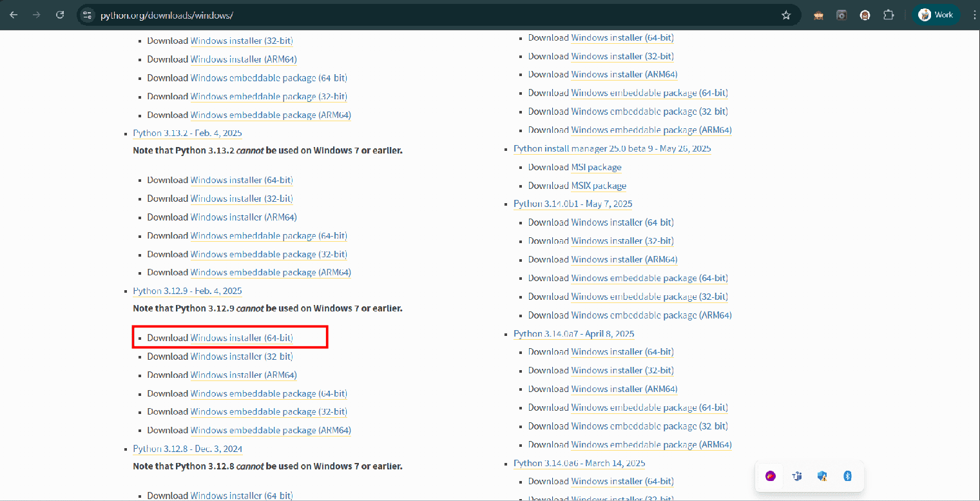Click the purple flame tray icon
Viewport: 980px width, 501px height.
click(770, 476)
